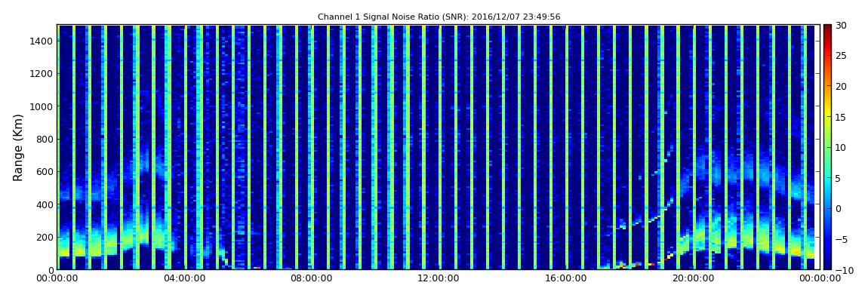This screenshot has width=868, height=307.
Task: Click the 800 range tick label
Action: point(43,139)
